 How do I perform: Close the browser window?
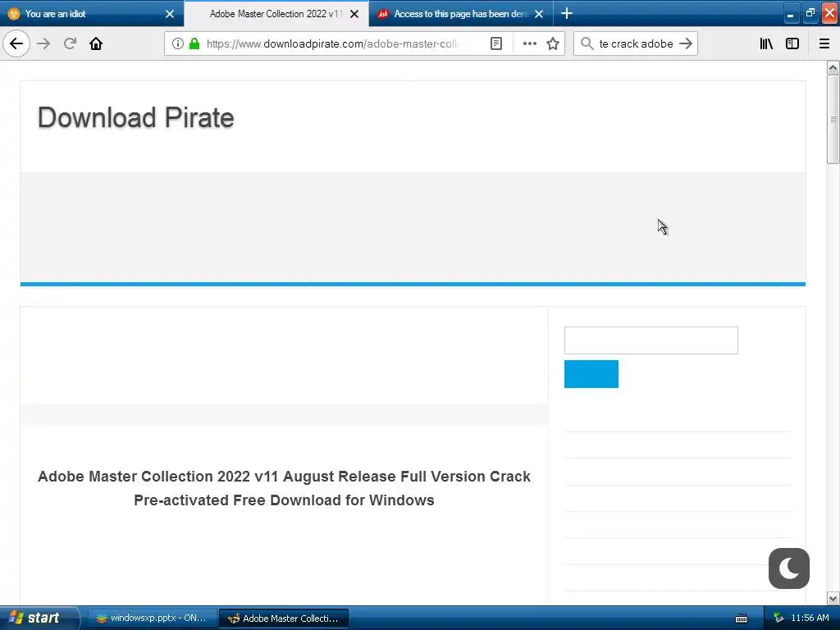pyautogui.click(x=830, y=14)
